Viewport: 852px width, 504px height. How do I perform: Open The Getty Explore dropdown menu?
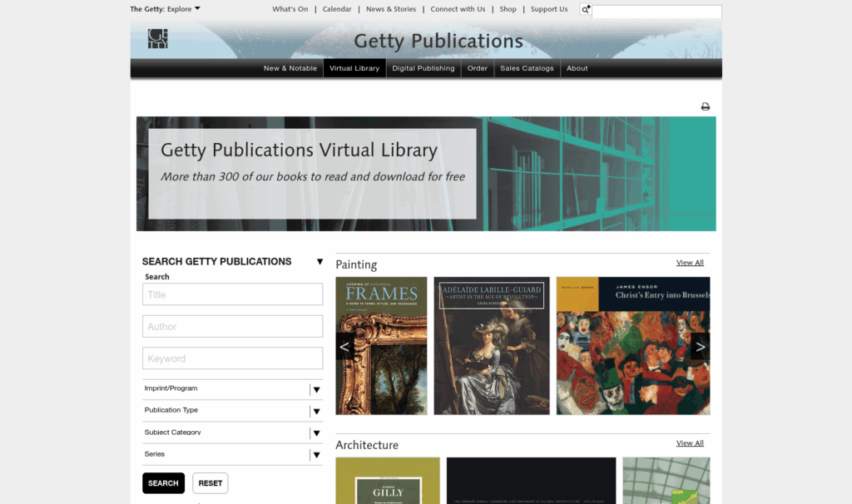pyautogui.click(x=165, y=9)
